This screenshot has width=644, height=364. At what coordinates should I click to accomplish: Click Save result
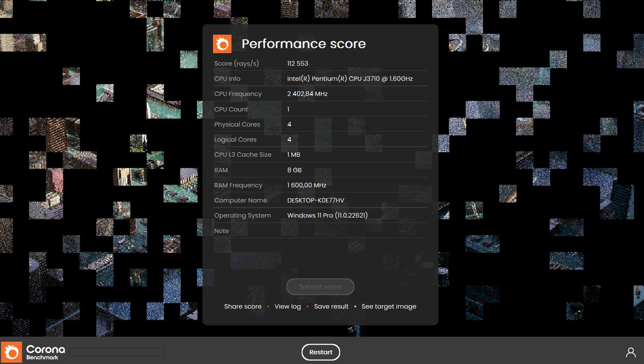pyautogui.click(x=331, y=306)
